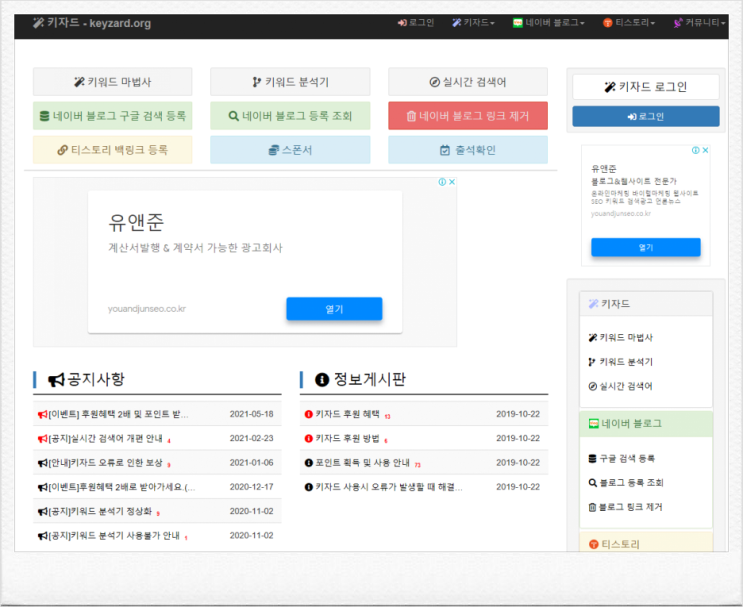Click the info circle icon beside 정보게시판
Image resolution: width=743 pixels, height=607 pixels.
(x=322, y=380)
